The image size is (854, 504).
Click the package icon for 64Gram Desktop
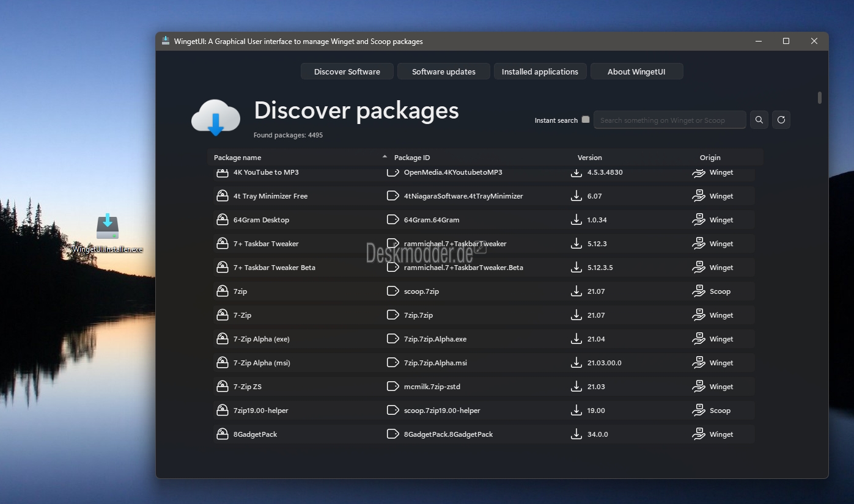(x=223, y=219)
